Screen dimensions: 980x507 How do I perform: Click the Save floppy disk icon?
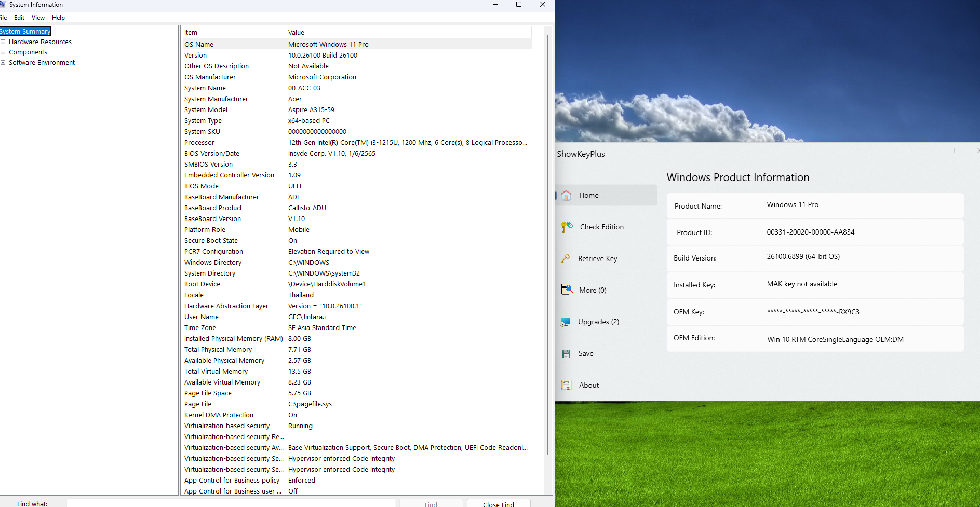pyautogui.click(x=566, y=354)
